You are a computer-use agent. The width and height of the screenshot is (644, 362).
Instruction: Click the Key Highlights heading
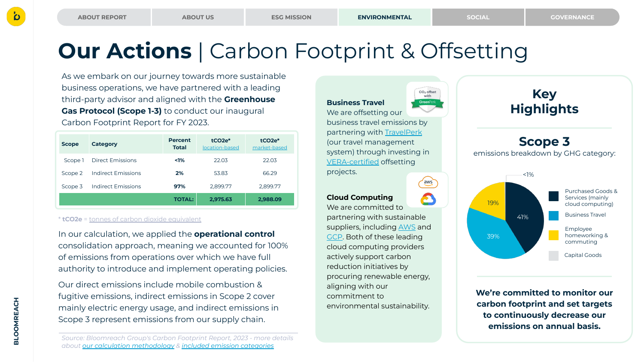pos(544,101)
